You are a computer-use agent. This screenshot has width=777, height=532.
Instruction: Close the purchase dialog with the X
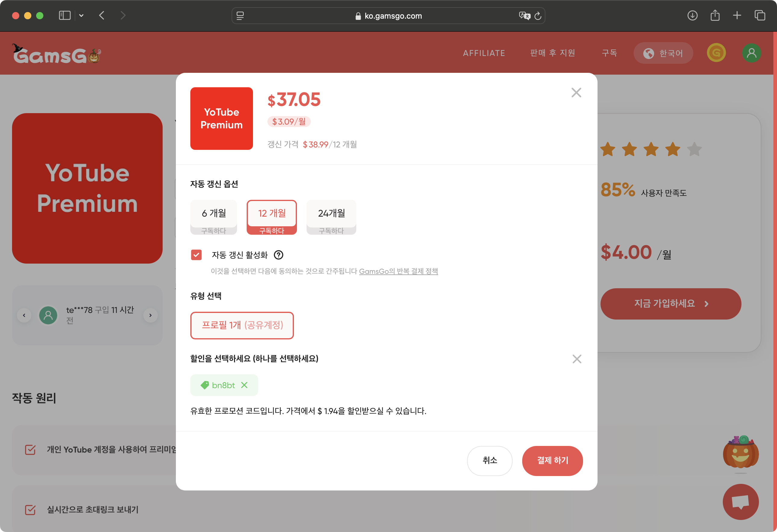576,92
